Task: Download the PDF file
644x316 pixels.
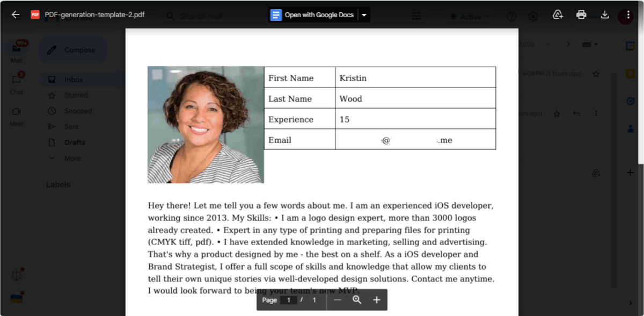Action: click(605, 16)
